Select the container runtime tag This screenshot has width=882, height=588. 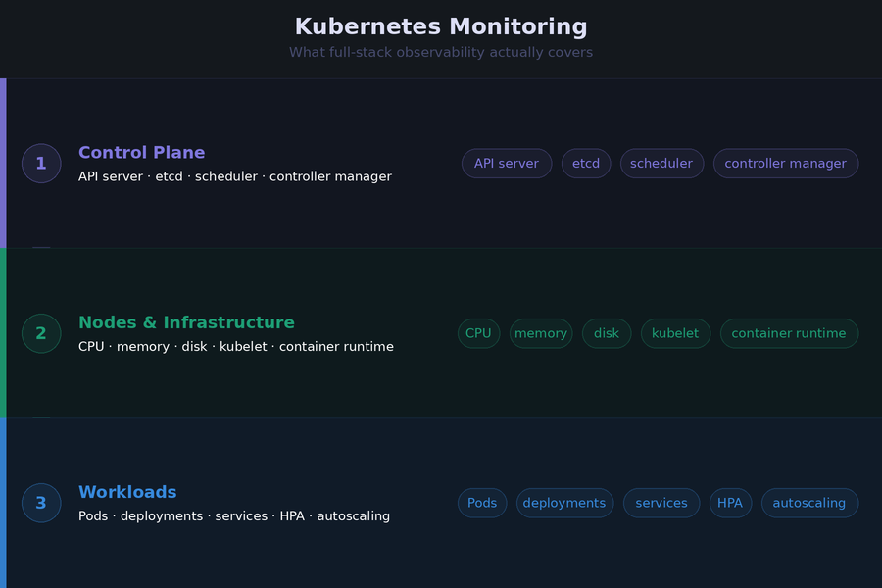[x=789, y=333]
